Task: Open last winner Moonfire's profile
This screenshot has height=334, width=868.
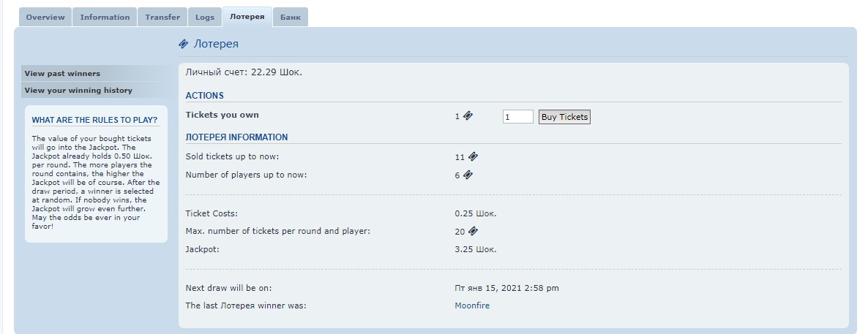Action: point(472,305)
